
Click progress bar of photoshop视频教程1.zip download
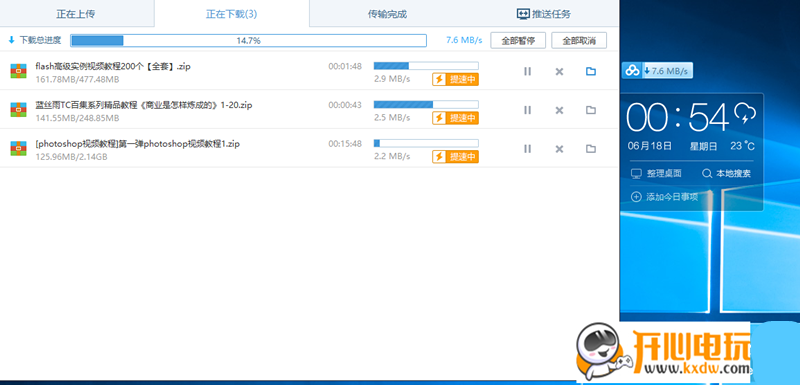point(426,143)
